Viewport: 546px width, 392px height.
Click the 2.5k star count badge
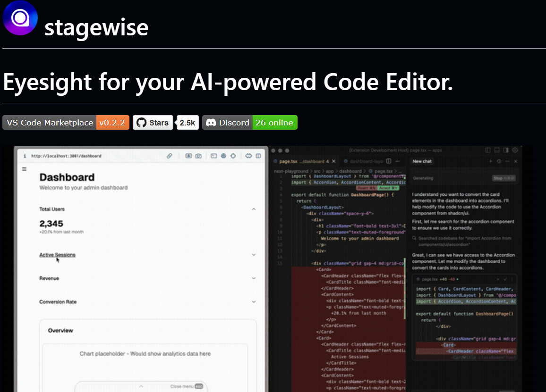(188, 123)
